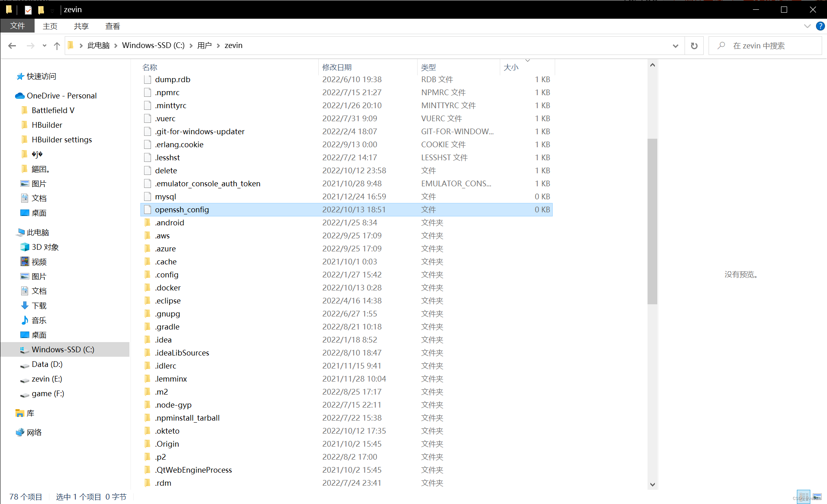Click the Windows-SSD (C:) breadcrumb
The height and width of the screenshot is (504, 827).
coord(153,46)
